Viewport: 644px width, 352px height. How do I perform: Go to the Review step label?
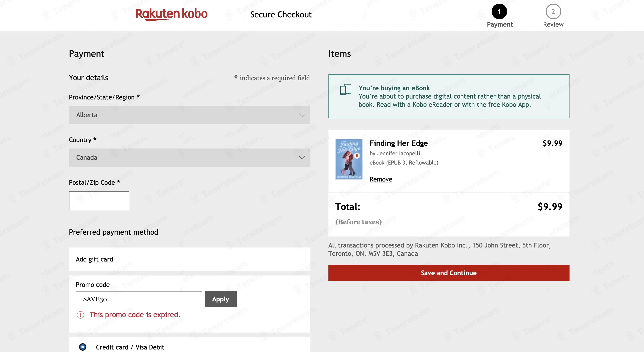[x=553, y=24]
